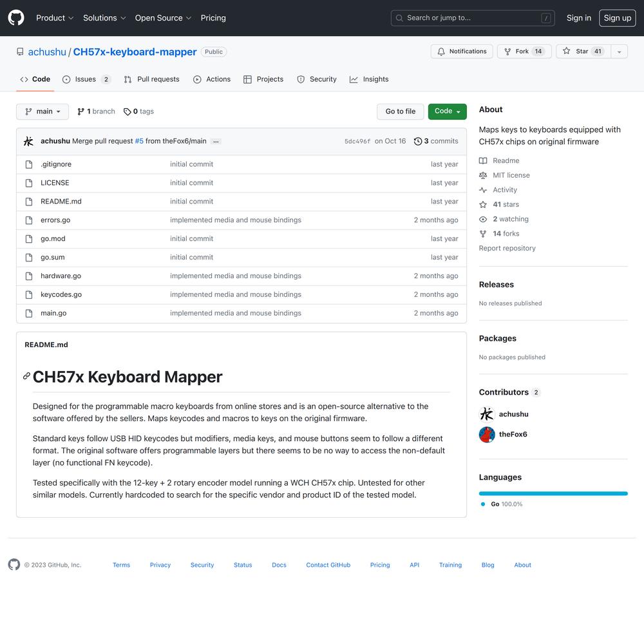
Task: Star the repository with the Star button
Action: pos(583,52)
